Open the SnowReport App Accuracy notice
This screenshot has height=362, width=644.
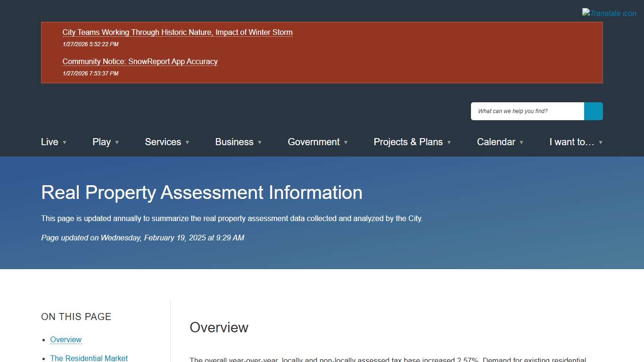coord(140,61)
